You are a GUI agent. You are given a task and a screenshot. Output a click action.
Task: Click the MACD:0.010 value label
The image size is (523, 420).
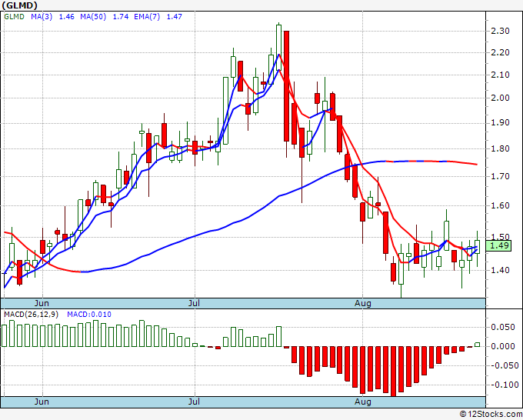pos(89,315)
